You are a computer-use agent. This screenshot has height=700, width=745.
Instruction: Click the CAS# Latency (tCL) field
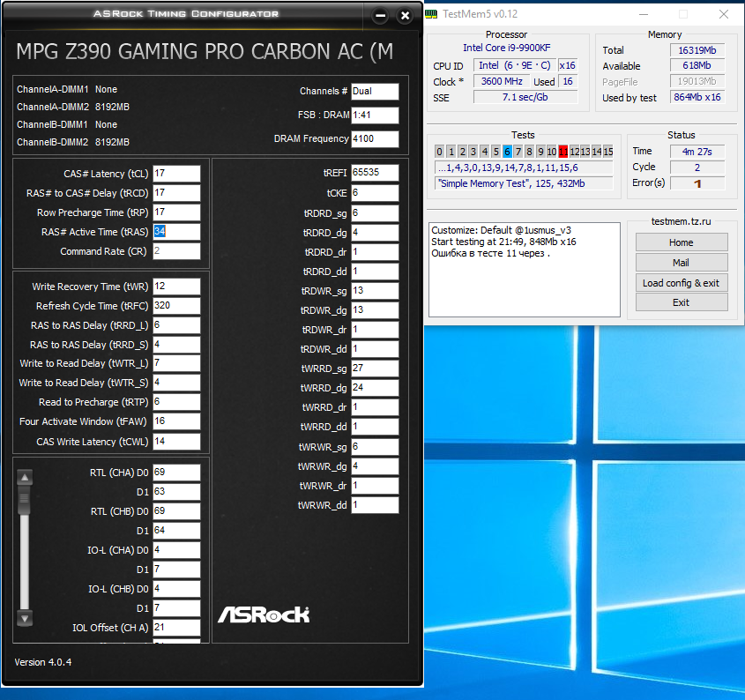(x=176, y=174)
